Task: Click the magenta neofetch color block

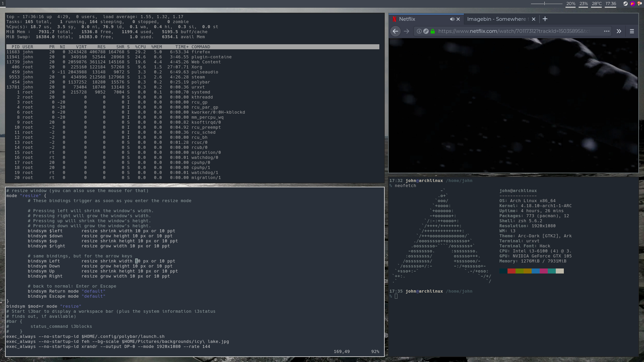Action: 544,271
